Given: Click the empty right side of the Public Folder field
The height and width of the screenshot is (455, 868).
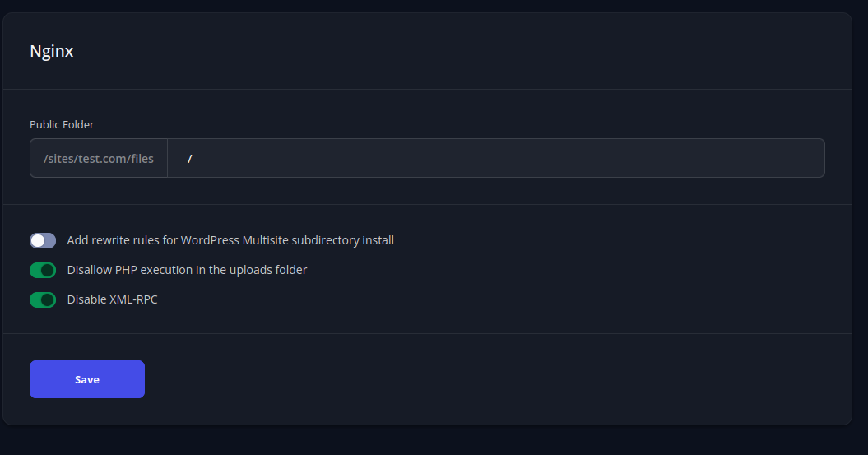Looking at the screenshot, I should tap(699, 158).
